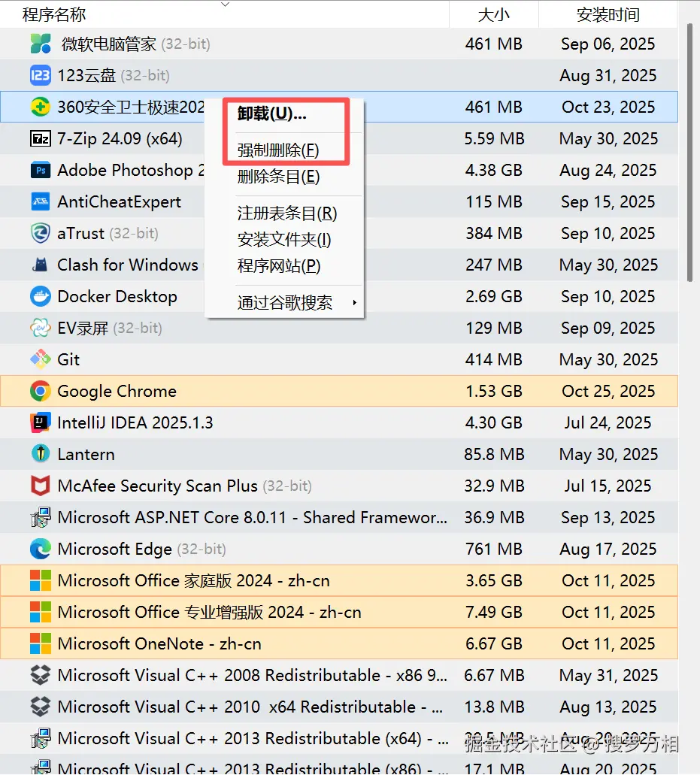Image resolution: width=700 pixels, height=775 pixels.
Task: Open 注册表条目(R) in the context menu
Action: 284,213
